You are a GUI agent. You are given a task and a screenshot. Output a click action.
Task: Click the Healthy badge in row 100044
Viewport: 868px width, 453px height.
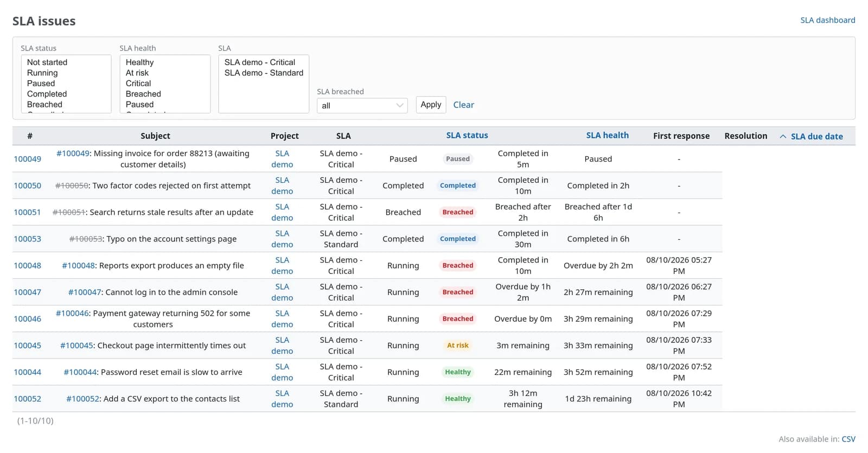coord(458,372)
